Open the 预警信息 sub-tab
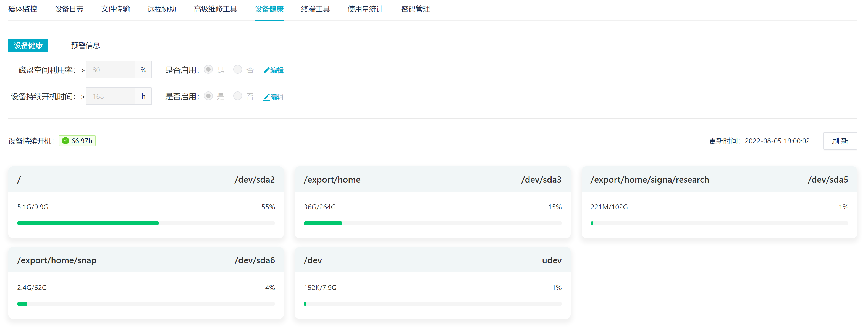868x329 pixels. (x=86, y=46)
